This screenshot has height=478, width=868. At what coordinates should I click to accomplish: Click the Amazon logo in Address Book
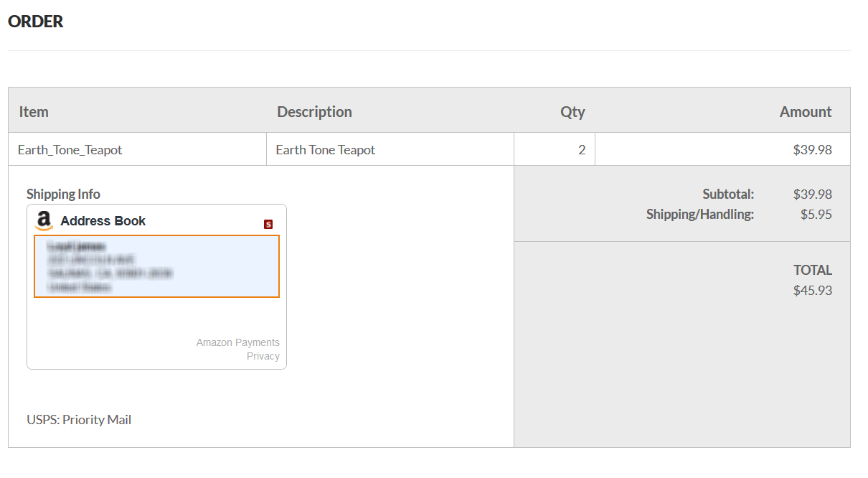pos(44,220)
